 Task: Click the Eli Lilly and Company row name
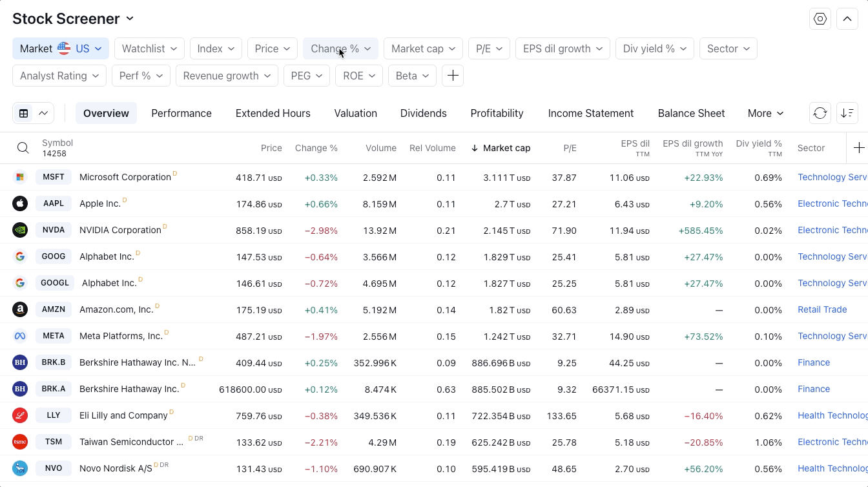123,415
